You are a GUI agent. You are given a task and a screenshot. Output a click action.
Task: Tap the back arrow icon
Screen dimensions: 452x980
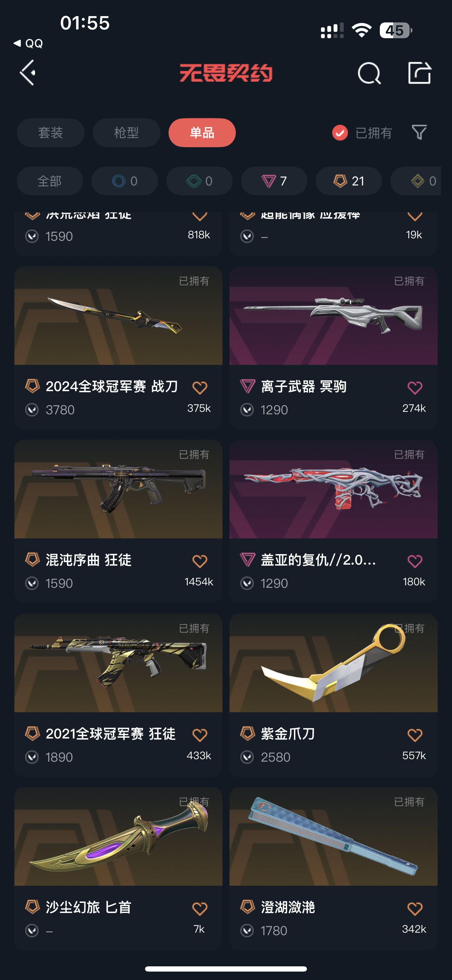28,72
